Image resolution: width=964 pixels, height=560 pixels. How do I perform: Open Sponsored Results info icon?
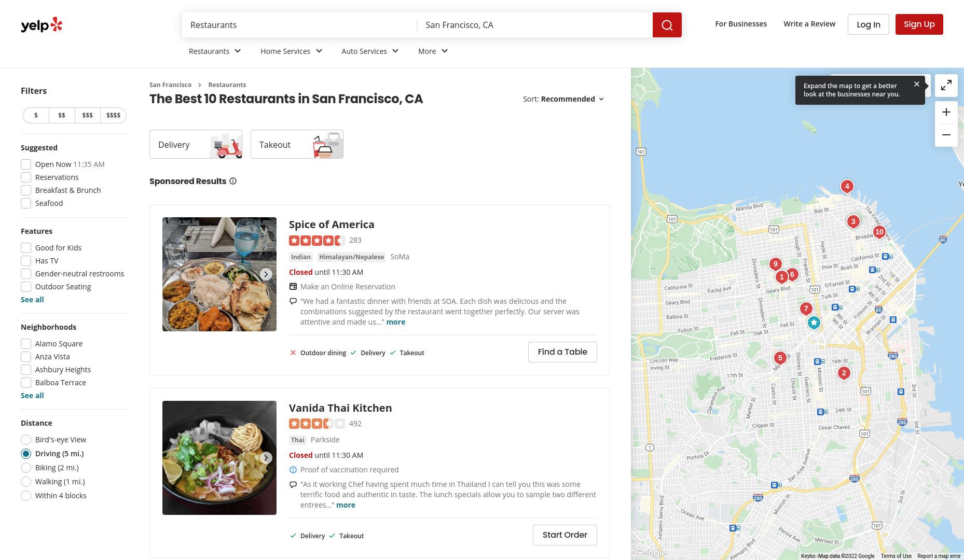(x=233, y=181)
